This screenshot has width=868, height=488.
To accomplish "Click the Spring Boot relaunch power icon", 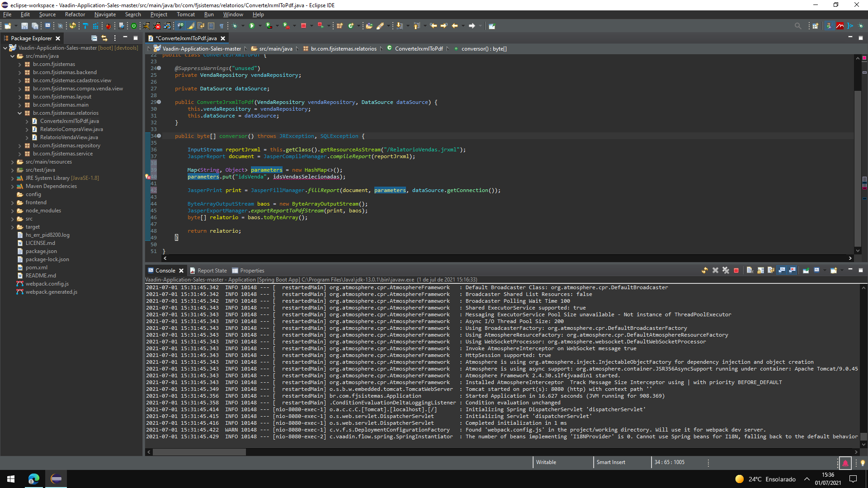I will coord(134,26).
